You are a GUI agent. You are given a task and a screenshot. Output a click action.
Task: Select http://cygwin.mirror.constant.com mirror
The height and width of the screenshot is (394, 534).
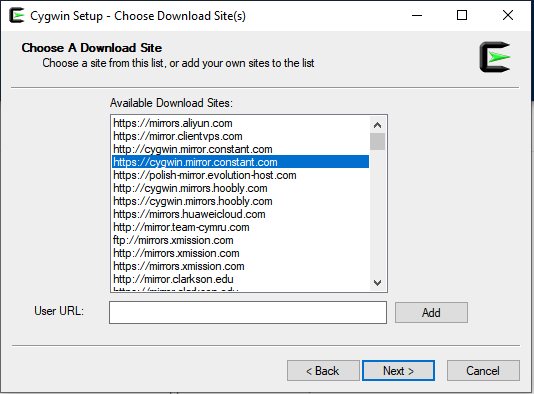tap(240, 149)
